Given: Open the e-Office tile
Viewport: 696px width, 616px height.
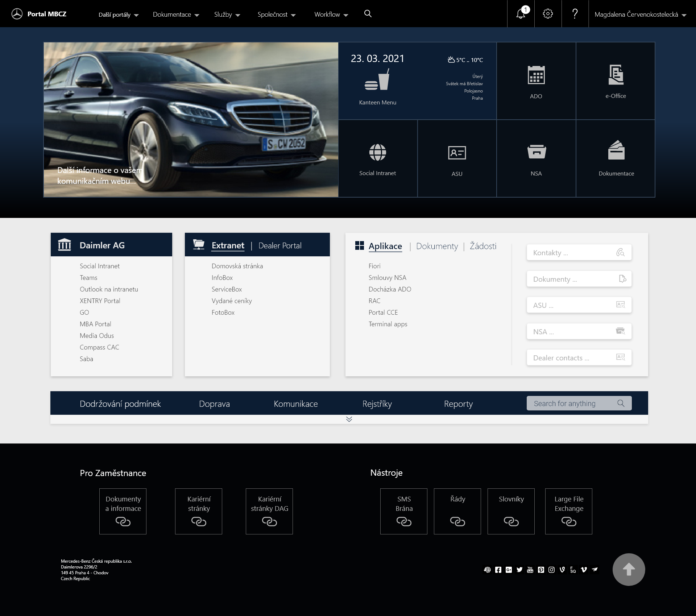Looking at the screenshot, I should tap(615, 80).
